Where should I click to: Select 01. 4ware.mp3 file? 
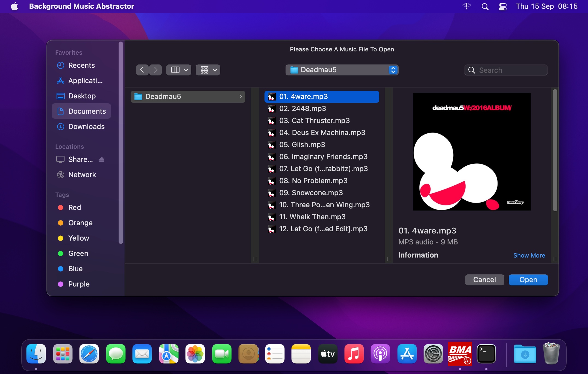point(322,97)
